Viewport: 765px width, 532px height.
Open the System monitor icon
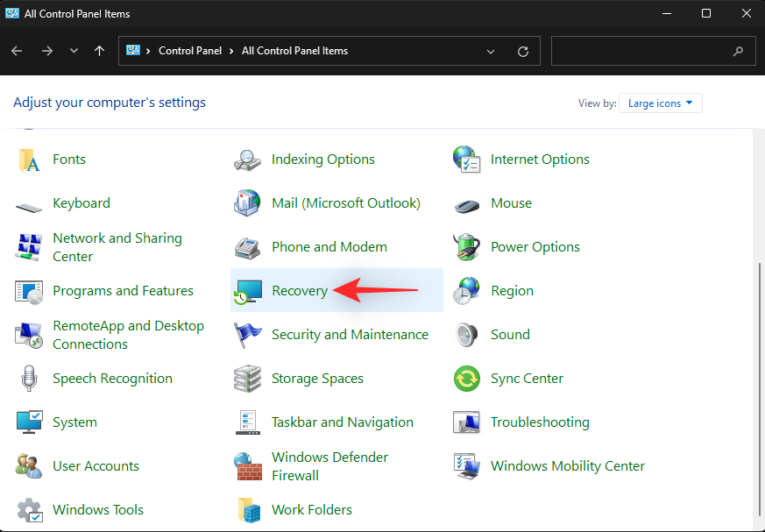click(x=29, y=422)
